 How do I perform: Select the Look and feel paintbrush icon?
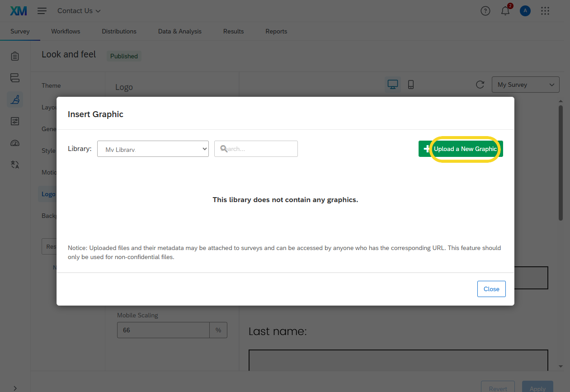pyautogui.click(x=15, y=99)
